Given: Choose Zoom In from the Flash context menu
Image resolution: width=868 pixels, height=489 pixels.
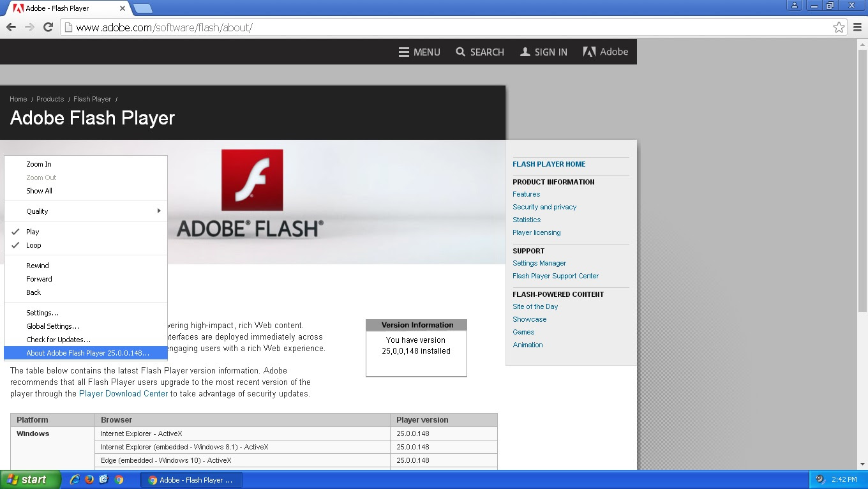Looking at the screenshot, I should click(86, 164).
